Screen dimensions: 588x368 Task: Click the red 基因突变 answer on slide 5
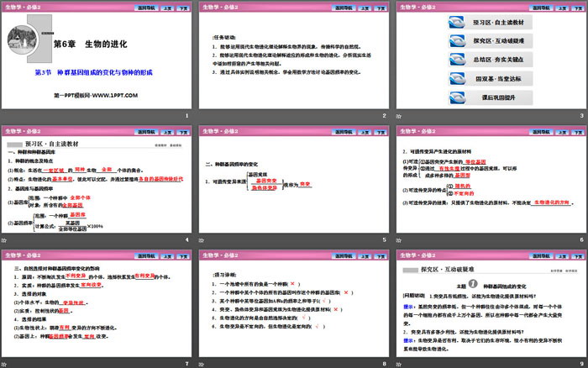coord(266,181)
